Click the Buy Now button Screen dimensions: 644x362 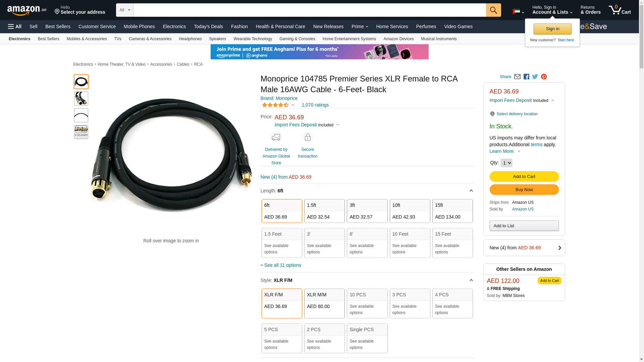pyautogui.click(x=524, y=190)
